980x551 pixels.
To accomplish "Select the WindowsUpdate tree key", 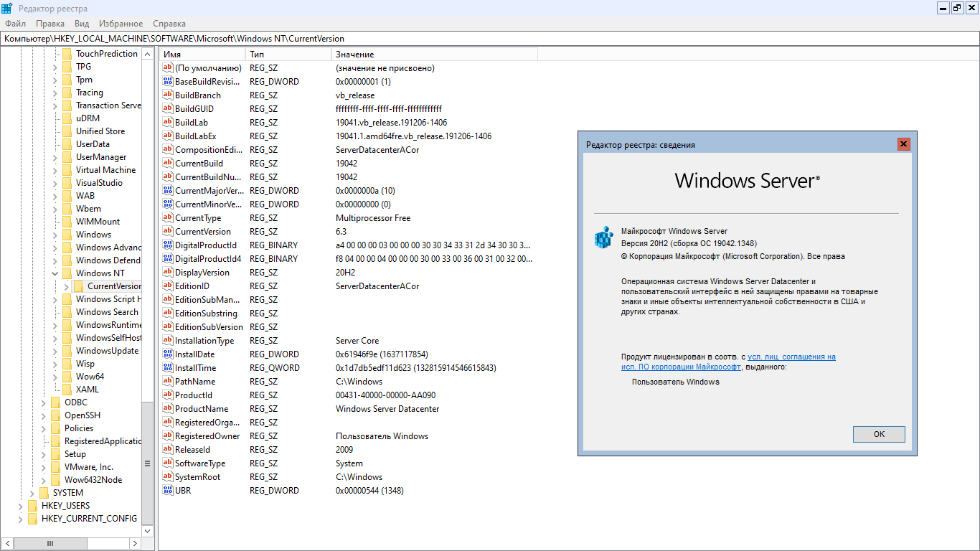I will [x=107, y=351].
